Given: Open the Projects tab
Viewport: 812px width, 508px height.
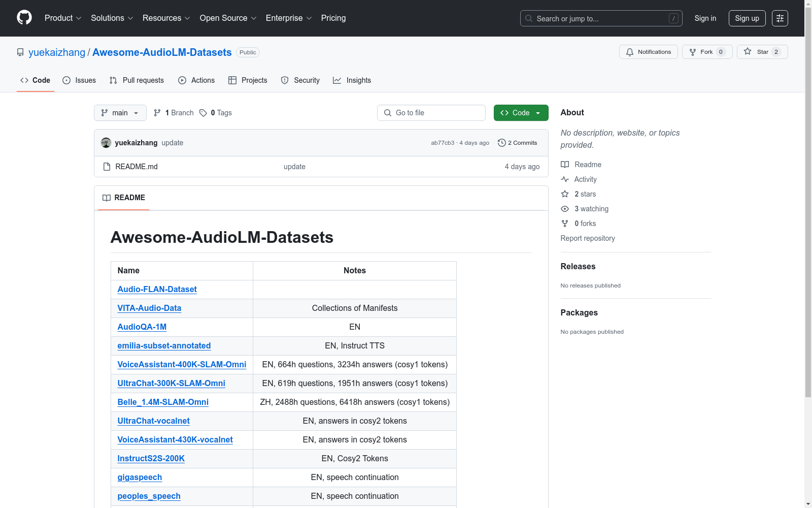Looking at the screenshot, I should [248, 80].
